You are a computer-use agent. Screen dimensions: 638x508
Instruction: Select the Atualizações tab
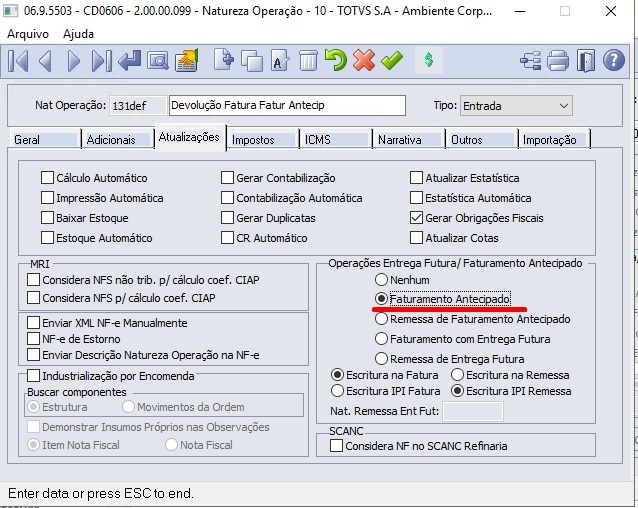tap(190, 137)
